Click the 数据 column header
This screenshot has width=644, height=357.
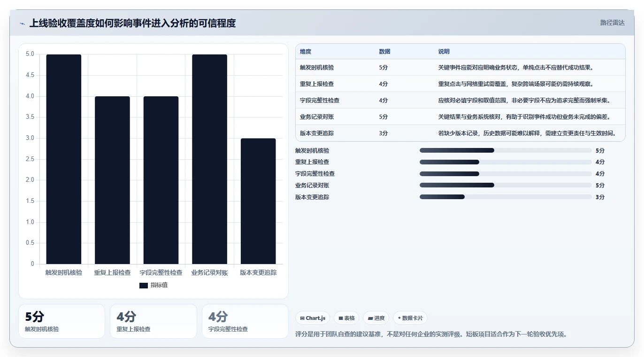pyautogui.click(x=384, y=52)
